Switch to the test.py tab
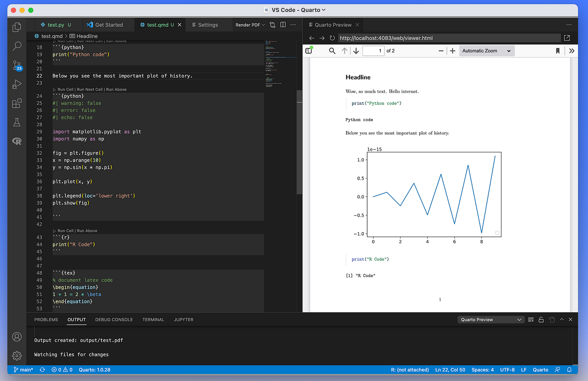The width and height of the screenshot is (588, 381). pyautogui.click(x=56, y=25)
